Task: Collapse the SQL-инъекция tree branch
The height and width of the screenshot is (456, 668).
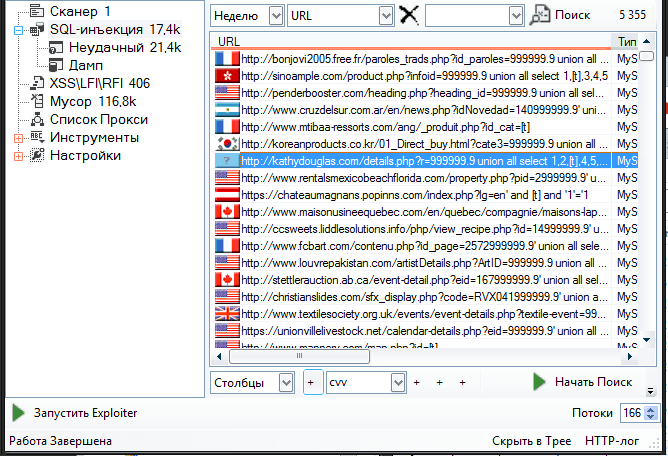Action: pos(18,30)
